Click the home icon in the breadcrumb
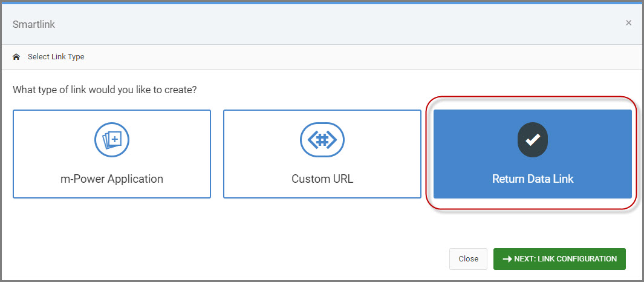Viewport: 644px width, 282px height. tap(16, 57)
